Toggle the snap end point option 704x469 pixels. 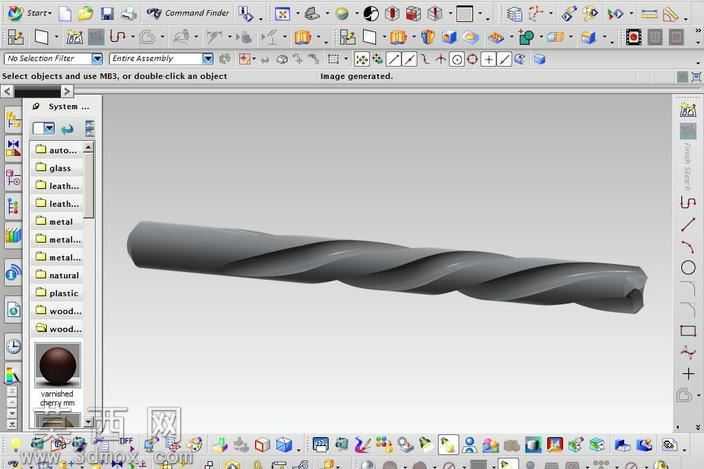click(394, 59)
